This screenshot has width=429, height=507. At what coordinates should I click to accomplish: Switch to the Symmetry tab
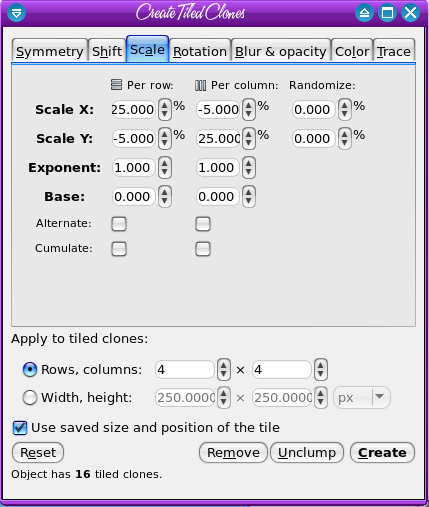pyautogui.click(x=50, y=51)
